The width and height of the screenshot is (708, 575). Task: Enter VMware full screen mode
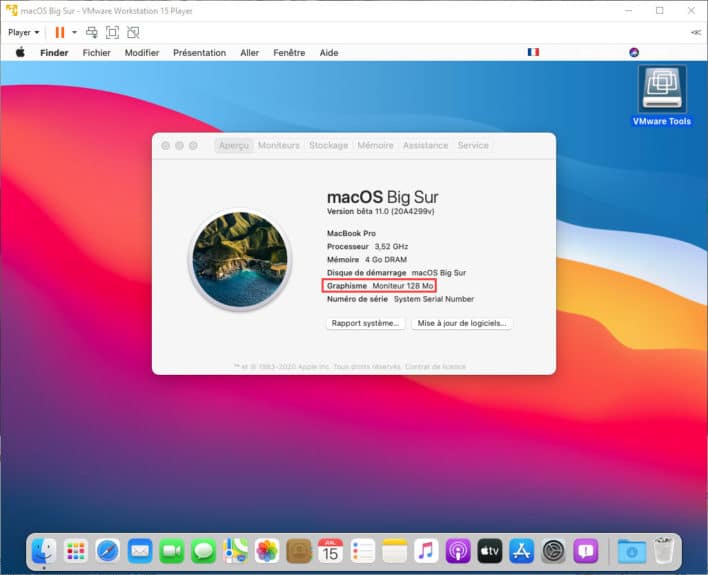(112, 33)
